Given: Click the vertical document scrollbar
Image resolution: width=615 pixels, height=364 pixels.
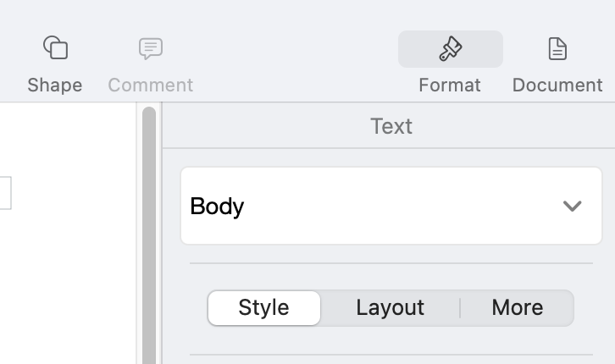Looking at the screenshot, I should pyautogui.click(x=149, y=237).
